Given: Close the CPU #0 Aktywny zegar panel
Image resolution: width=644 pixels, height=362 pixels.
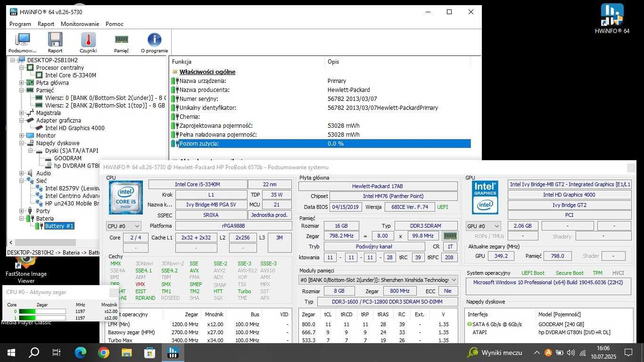Looking at the screenshot, I should pyautogui.click(x=114, y=292).
